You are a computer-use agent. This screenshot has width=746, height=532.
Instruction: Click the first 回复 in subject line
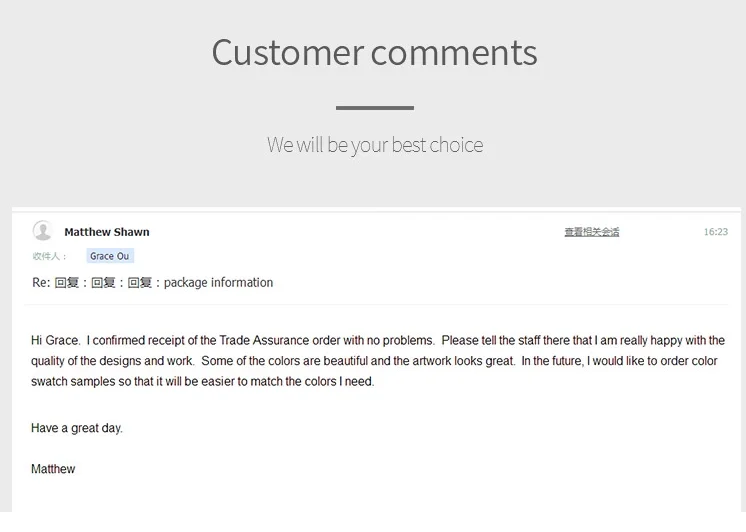coord(67,283)
